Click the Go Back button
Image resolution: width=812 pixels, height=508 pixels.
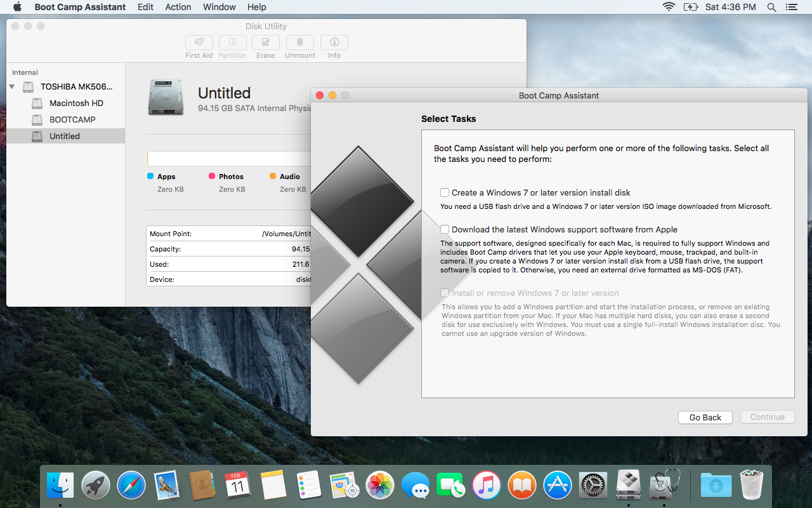(705, 417)
